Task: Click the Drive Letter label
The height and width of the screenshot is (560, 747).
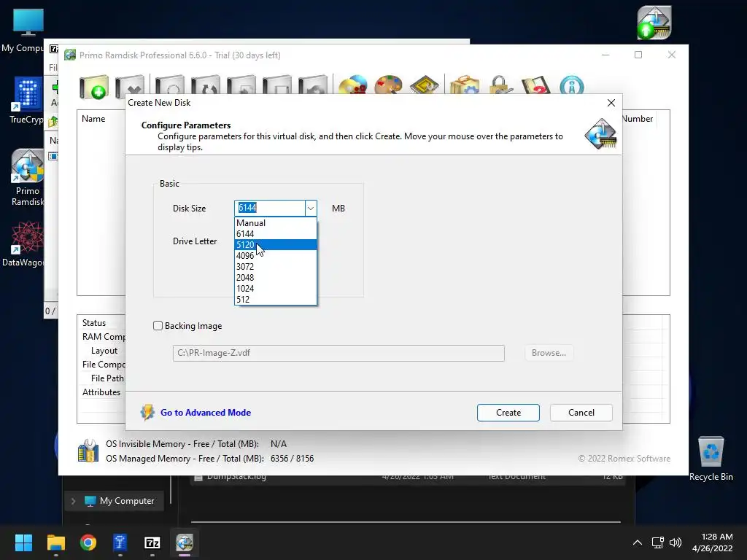Action: click(x=195, y=241)
